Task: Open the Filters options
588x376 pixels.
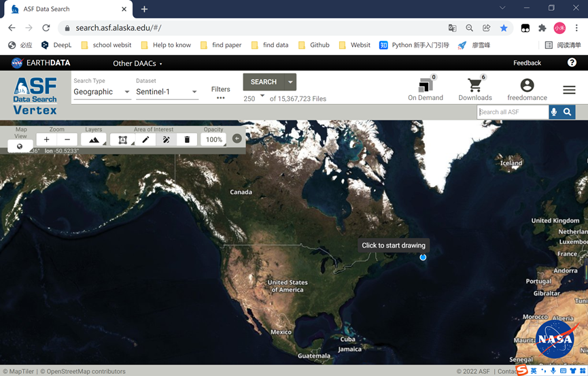Action: coord(220,92)
